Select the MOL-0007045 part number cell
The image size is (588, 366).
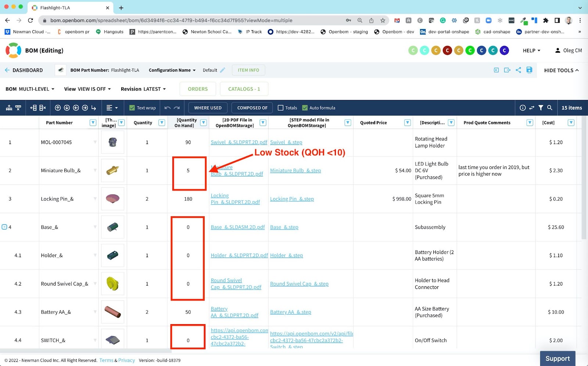tap(69, 142)
